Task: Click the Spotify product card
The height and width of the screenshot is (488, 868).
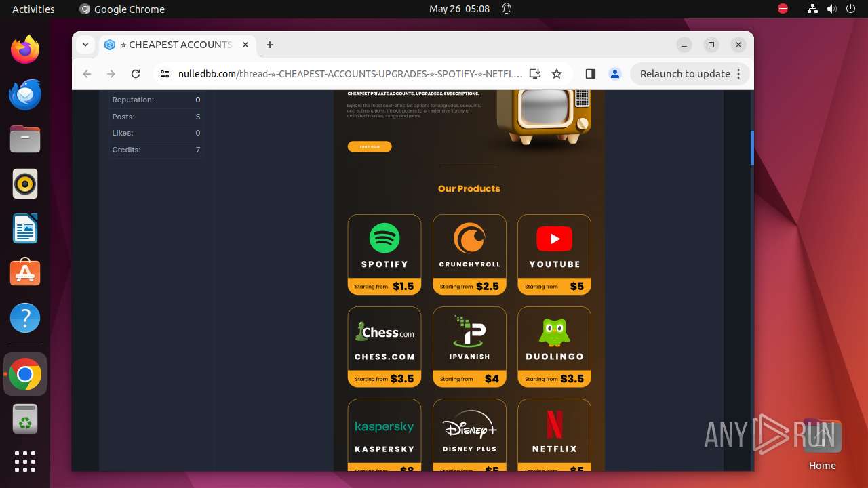Action: tap(384, 255)
